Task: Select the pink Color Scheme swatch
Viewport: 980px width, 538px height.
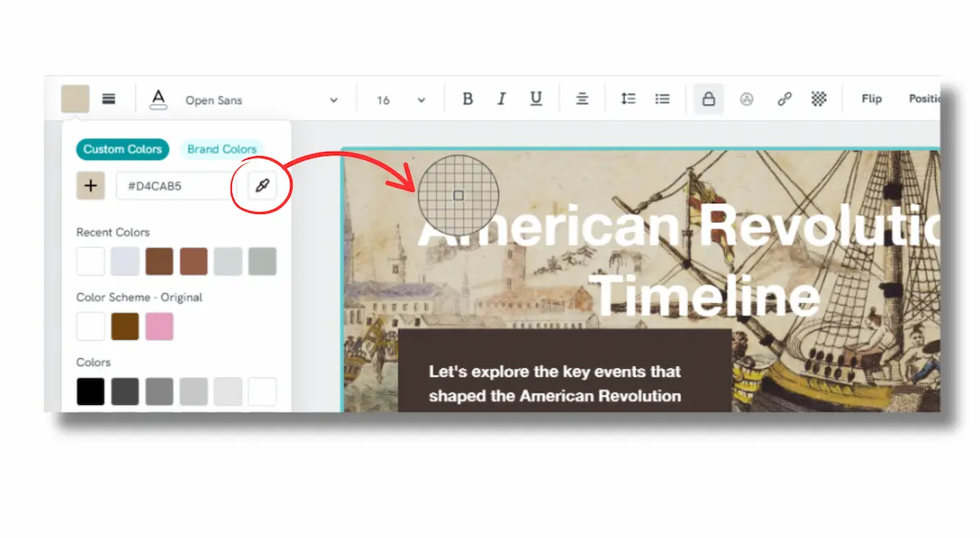Action: pyautogui.click(x=159, y=327)
